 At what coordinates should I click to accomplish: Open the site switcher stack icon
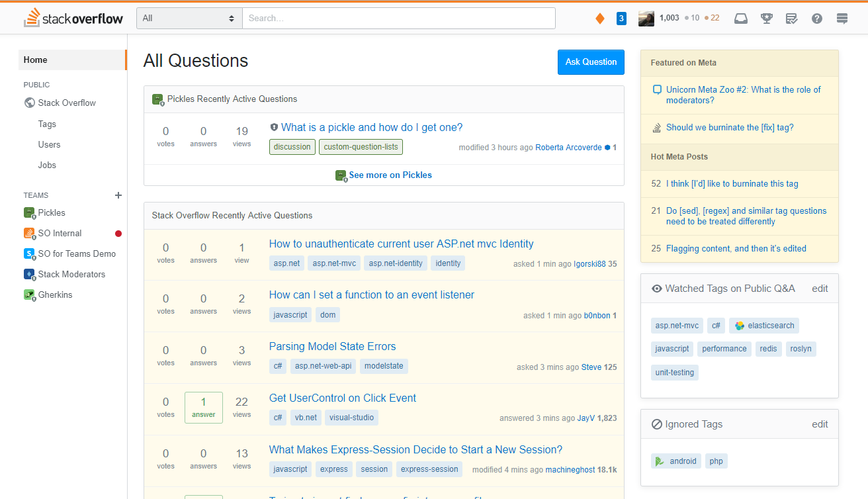(x=842, y=19)
